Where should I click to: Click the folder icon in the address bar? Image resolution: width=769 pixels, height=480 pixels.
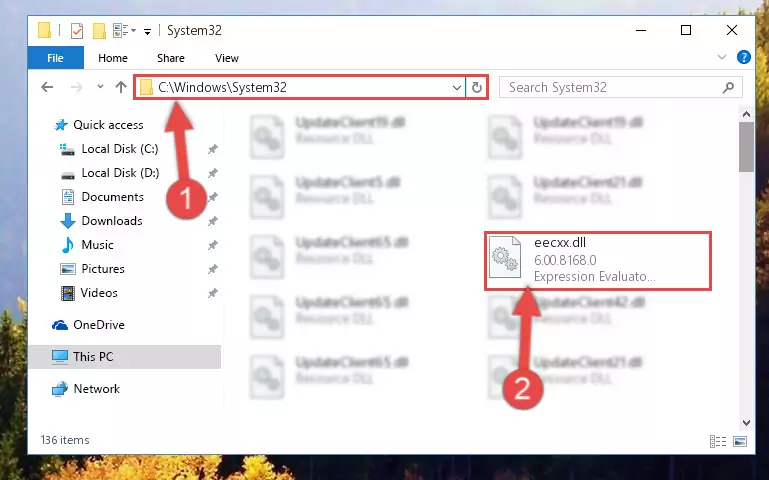(x=146, y=87)
